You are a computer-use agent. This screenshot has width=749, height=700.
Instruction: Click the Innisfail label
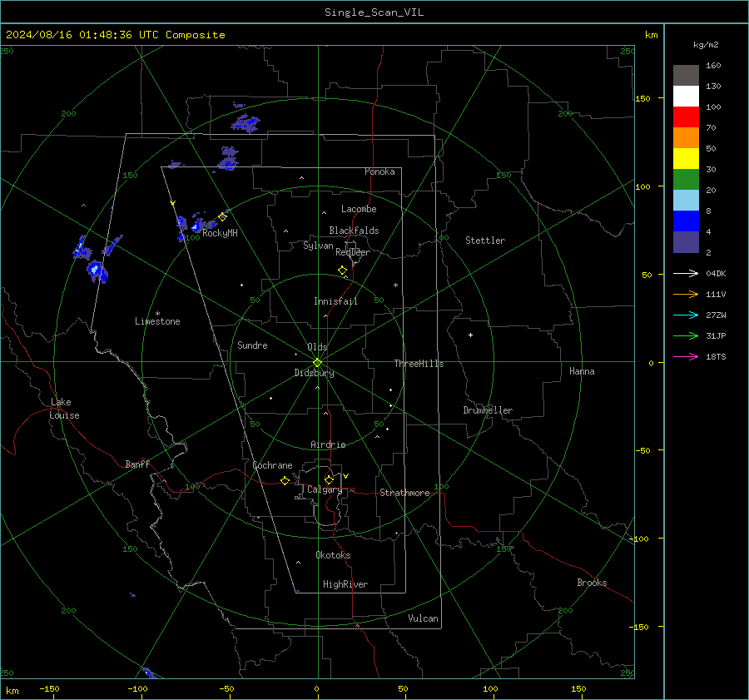(335, 301)
